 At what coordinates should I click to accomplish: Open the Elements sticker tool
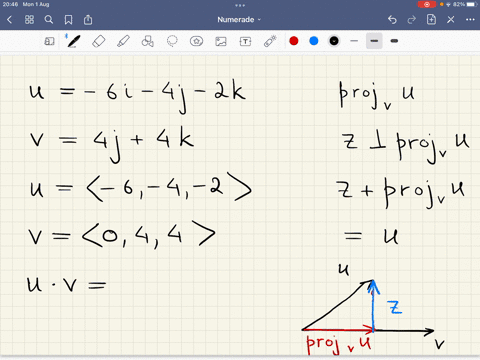point(196,41)
